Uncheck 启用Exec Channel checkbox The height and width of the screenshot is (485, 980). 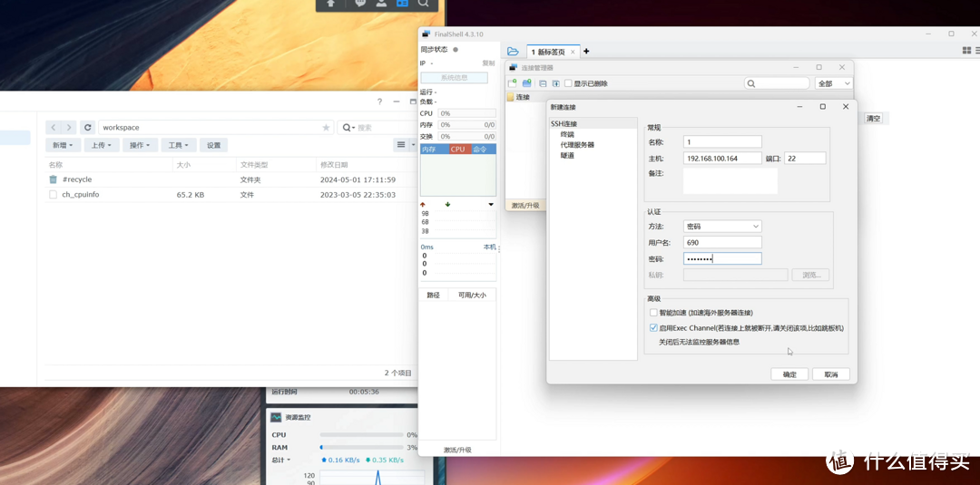pos(653,328)
